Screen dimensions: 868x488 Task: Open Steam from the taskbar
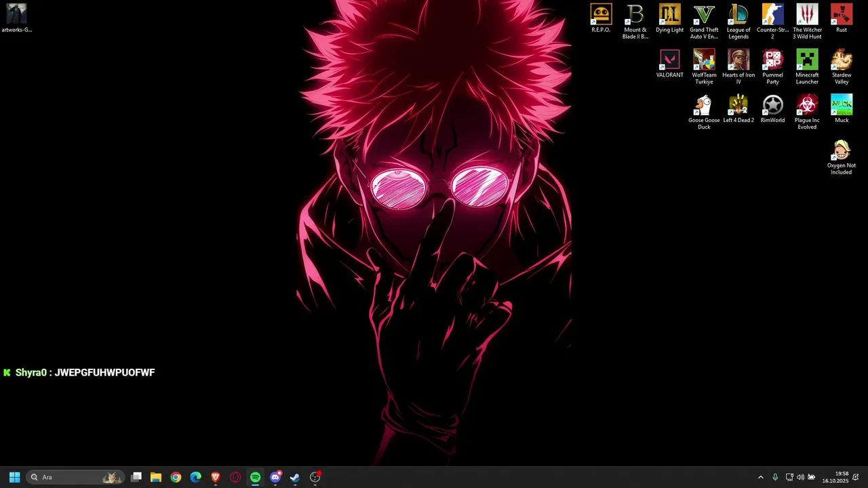click(295, 477)
